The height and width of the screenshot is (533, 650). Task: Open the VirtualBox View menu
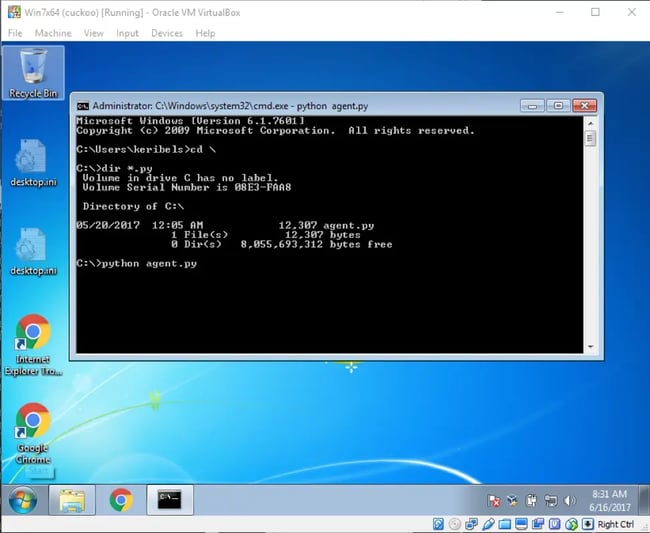(x=94, y=33)
